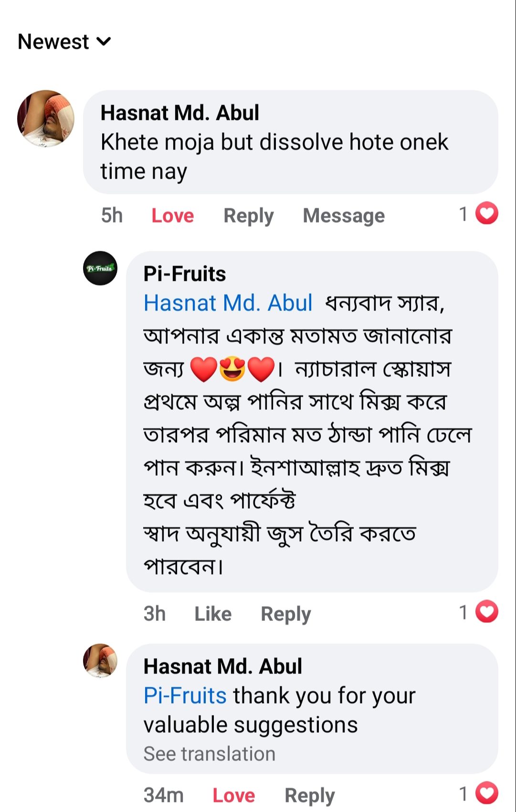Message Hasnat Md. Abul from comment

pyautogui.click(x=343, y=216)
